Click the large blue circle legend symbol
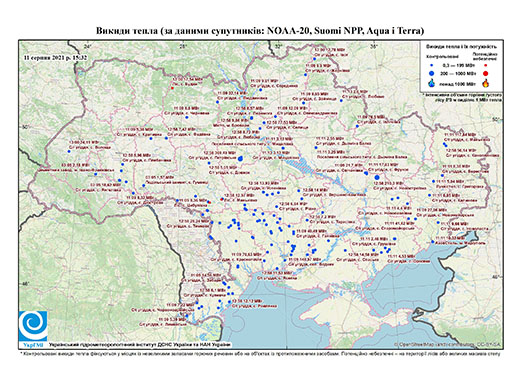Image resolution: width=520 pixels, height=368 pixels. (431, 73)
